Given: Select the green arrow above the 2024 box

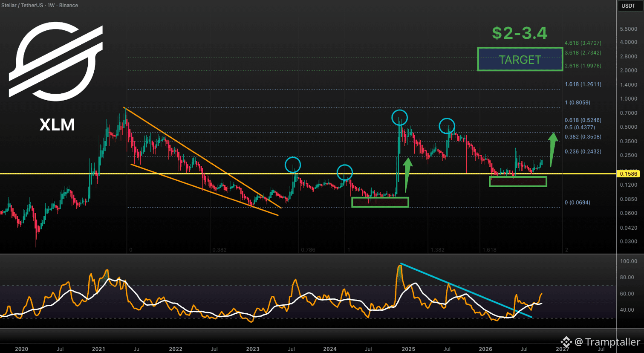Looking at the screenshot, I should [407, 175].
